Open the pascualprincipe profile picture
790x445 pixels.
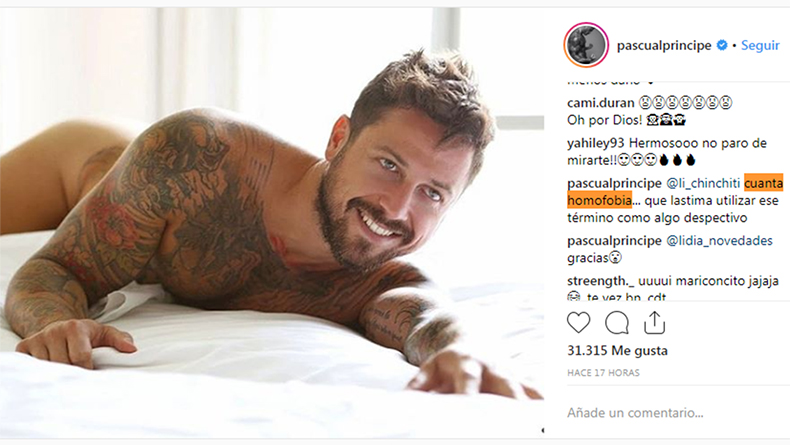tap(586, 45)
